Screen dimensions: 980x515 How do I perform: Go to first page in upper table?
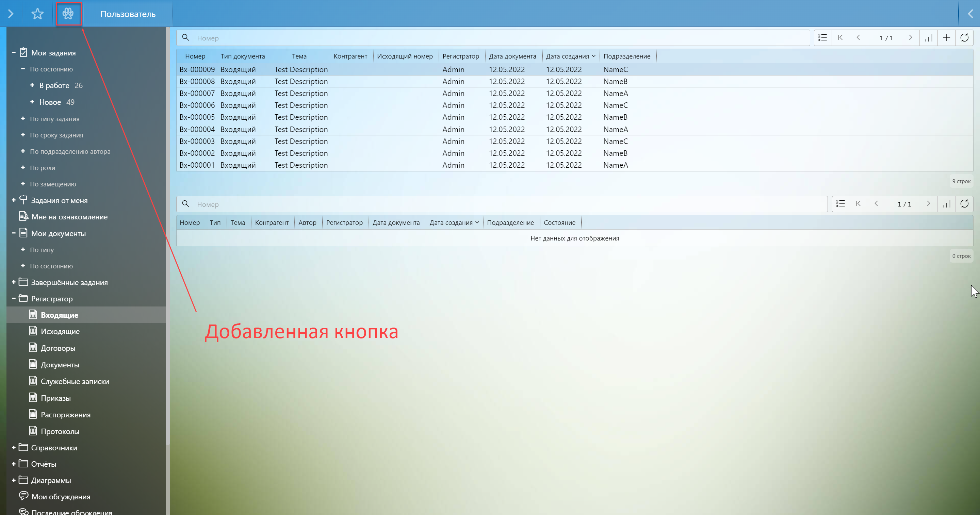[x=840, y=38]
